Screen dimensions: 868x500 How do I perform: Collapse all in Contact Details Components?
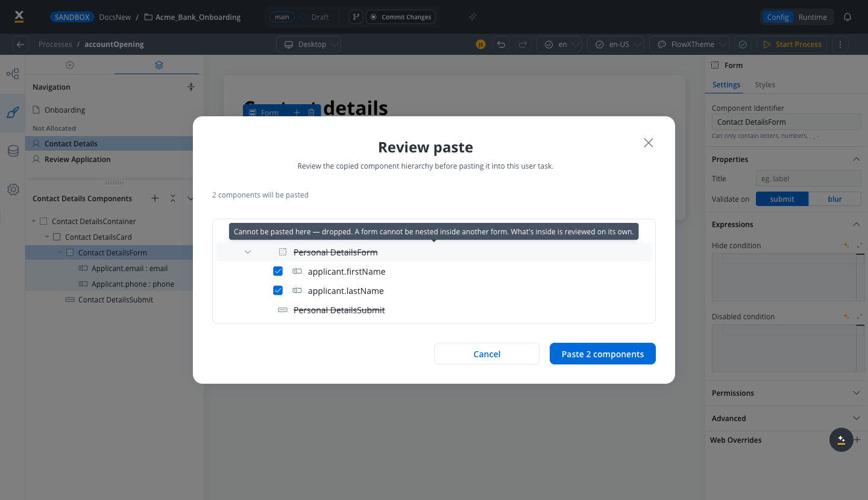pyautogui.click(x=173, y=198)
